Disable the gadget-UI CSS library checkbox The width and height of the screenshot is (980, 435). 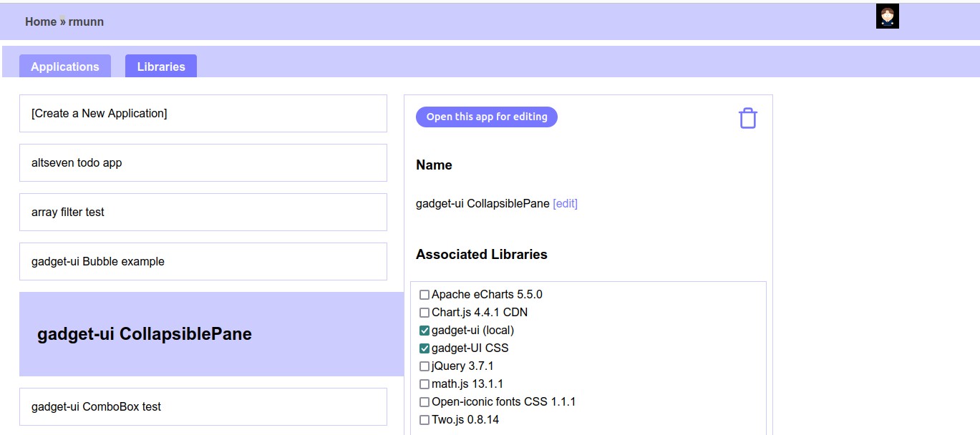pyautogui.click(x=424, y=348)
